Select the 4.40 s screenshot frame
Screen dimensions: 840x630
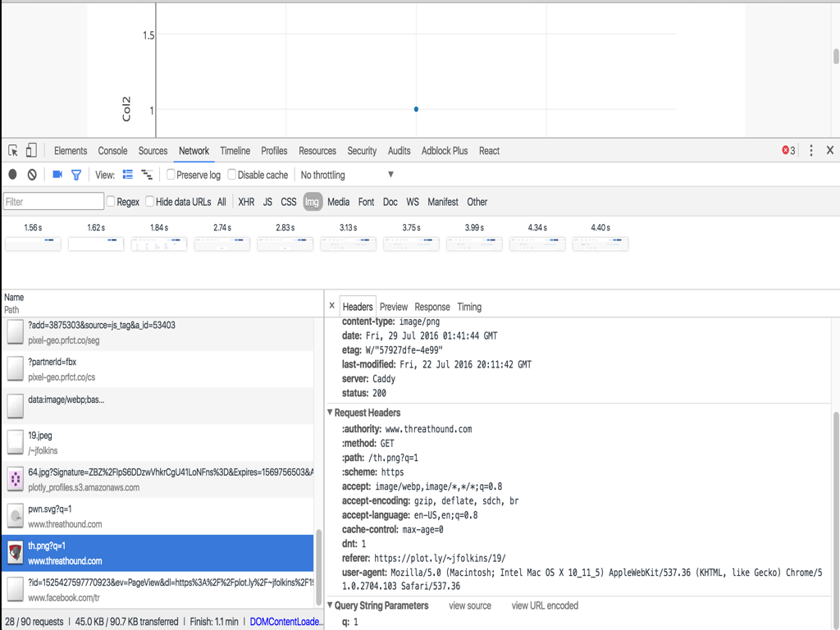click(x=600, y=244)
